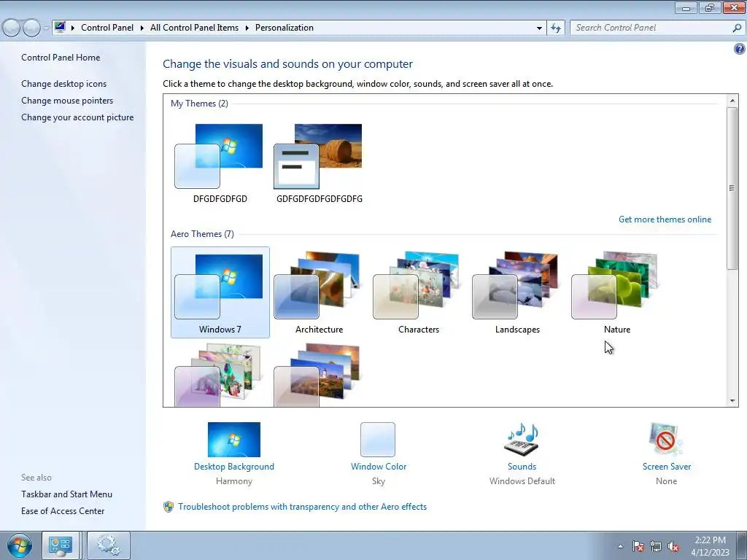
Task: Click the All Control Panel Items breadcrumb
Action: click(x=194, y=28)
